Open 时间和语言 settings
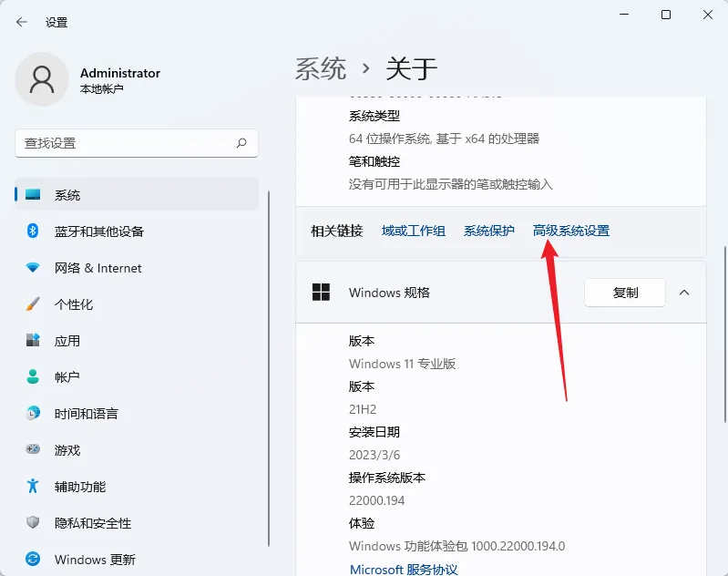Viewport: 728px width, 576px height. click(x=137, y=413)
